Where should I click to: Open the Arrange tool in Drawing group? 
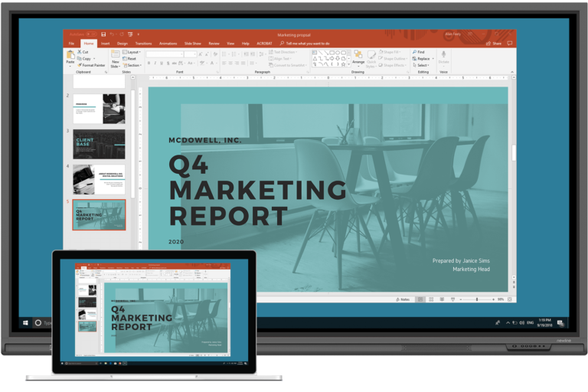[x=358, y=57]
